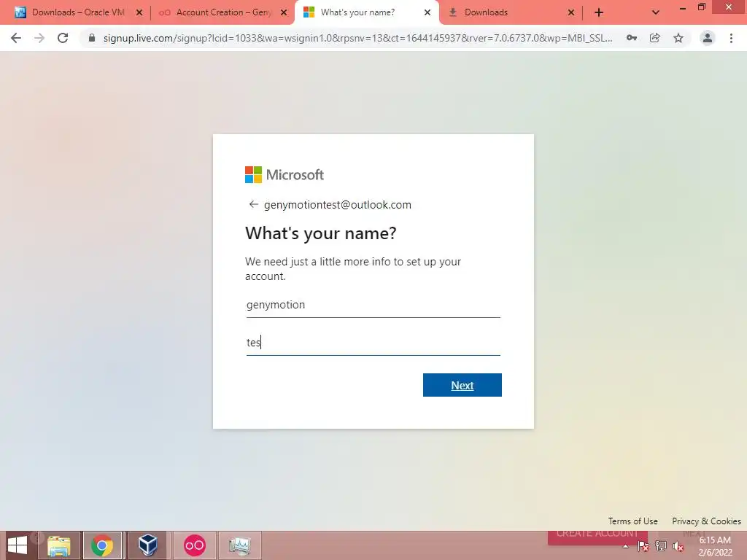Click the Next button

point(462,385)
